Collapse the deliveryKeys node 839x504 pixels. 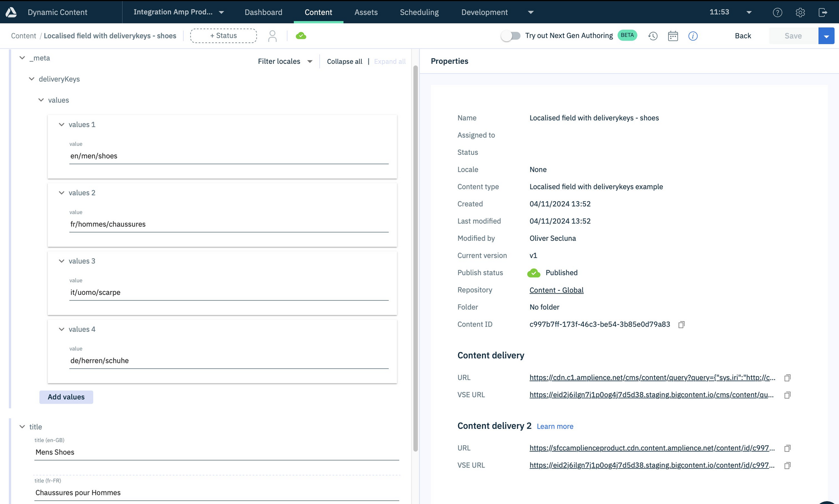click(x=31, y=79)
